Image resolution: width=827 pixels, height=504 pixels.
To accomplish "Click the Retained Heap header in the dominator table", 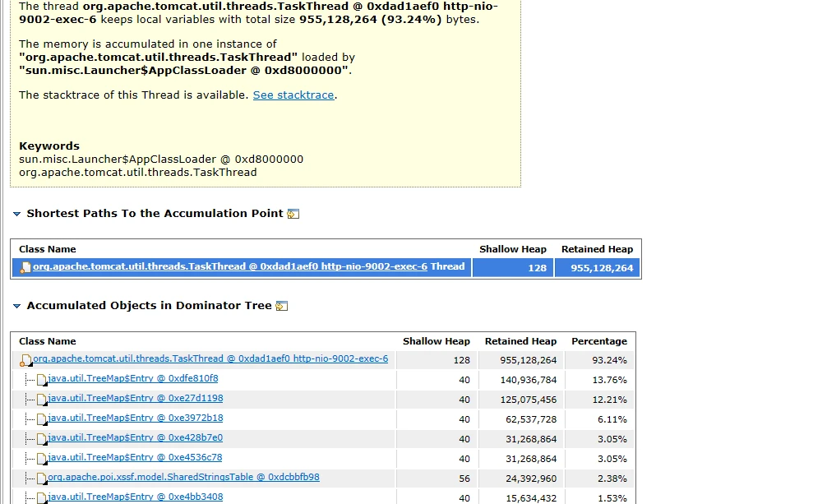I will pos(520,341).
